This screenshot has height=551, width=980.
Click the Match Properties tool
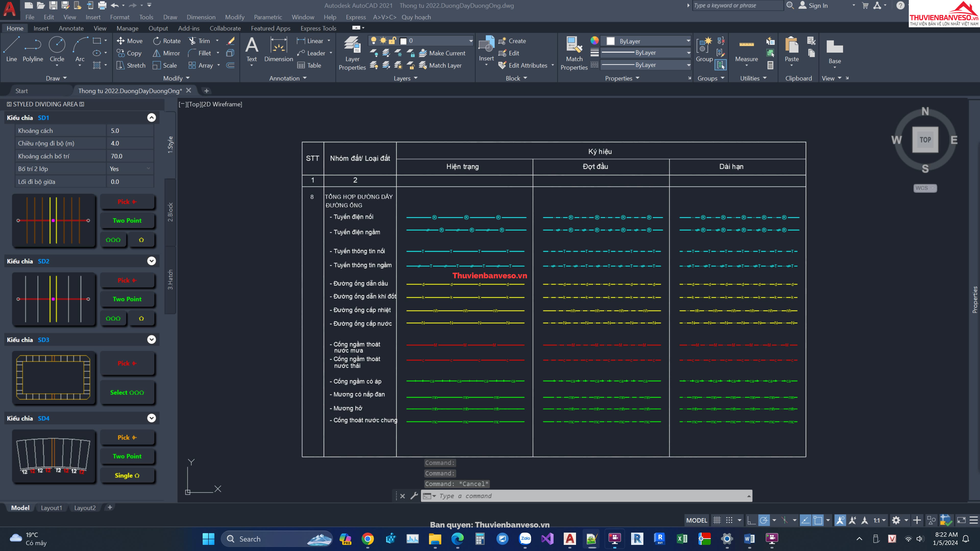[574, 53]
